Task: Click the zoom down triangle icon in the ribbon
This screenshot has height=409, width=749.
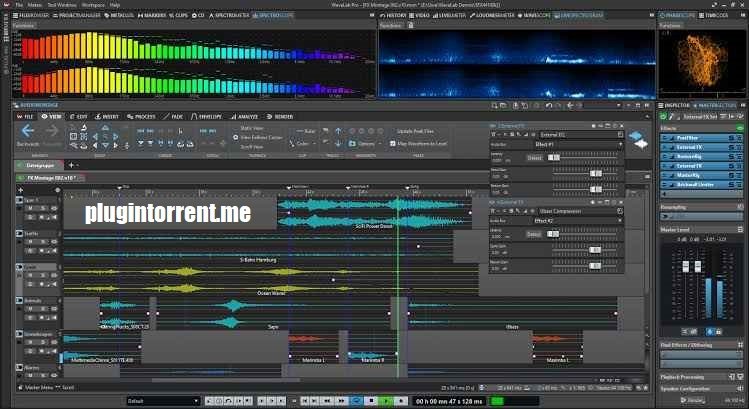Action: click(x=105, y=145)
